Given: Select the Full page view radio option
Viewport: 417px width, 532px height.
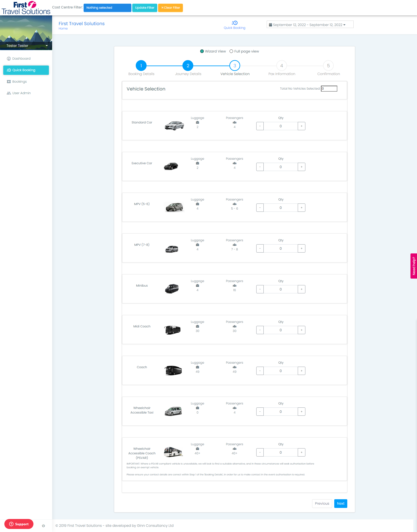Looking at the screenshot, I should pyautogui.click(x=231, y=51).
